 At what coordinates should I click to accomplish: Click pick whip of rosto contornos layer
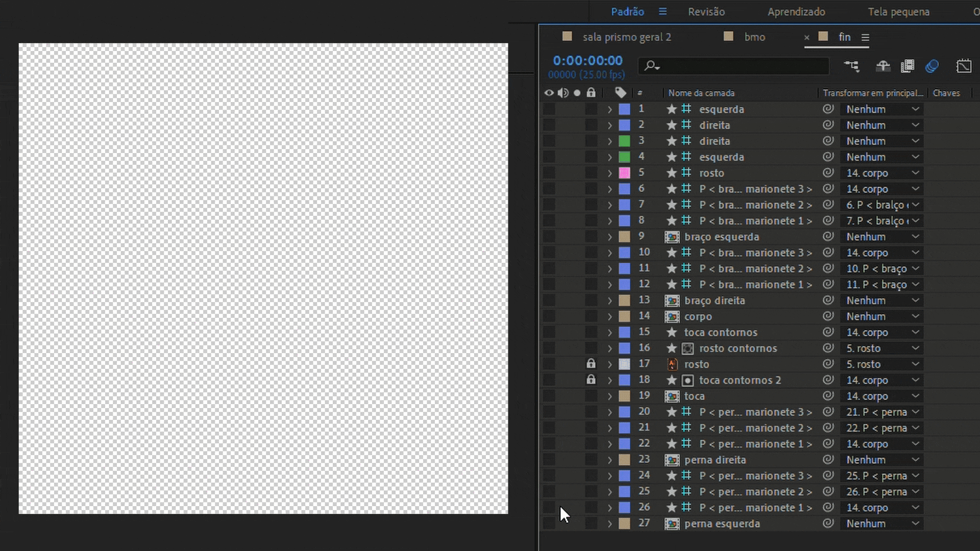tap(828, 348)
